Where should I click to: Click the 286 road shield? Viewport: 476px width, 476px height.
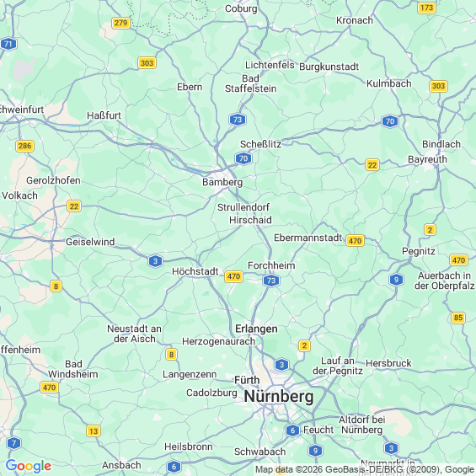tap(25, 146)
